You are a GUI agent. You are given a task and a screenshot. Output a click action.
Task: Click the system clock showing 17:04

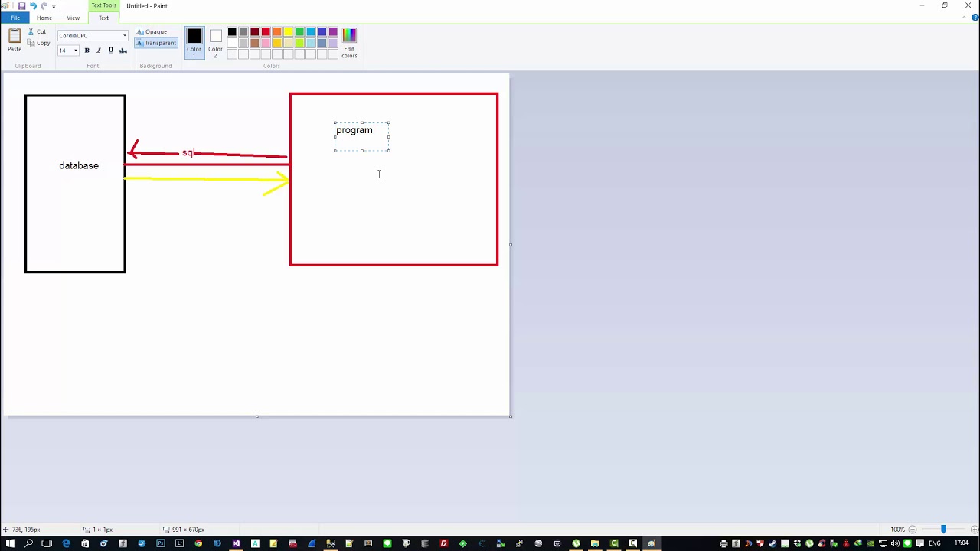pyautogui.click(x=962, y=543)
